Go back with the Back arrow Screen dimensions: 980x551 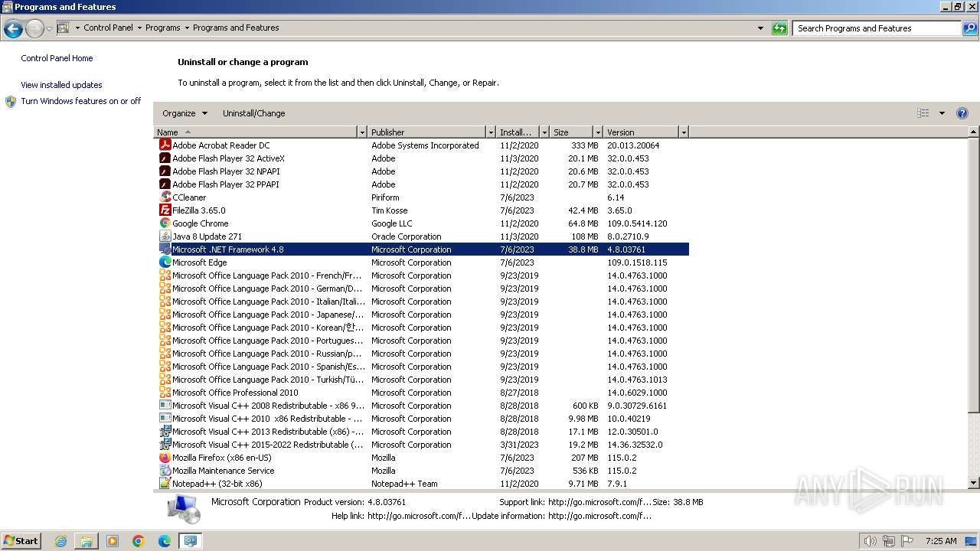point(13,29)
